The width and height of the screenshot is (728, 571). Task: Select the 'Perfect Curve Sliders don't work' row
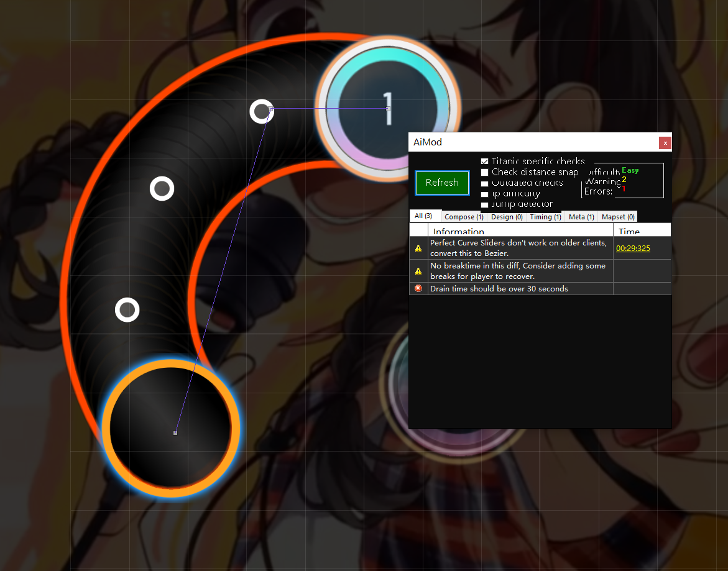(540, 248)
